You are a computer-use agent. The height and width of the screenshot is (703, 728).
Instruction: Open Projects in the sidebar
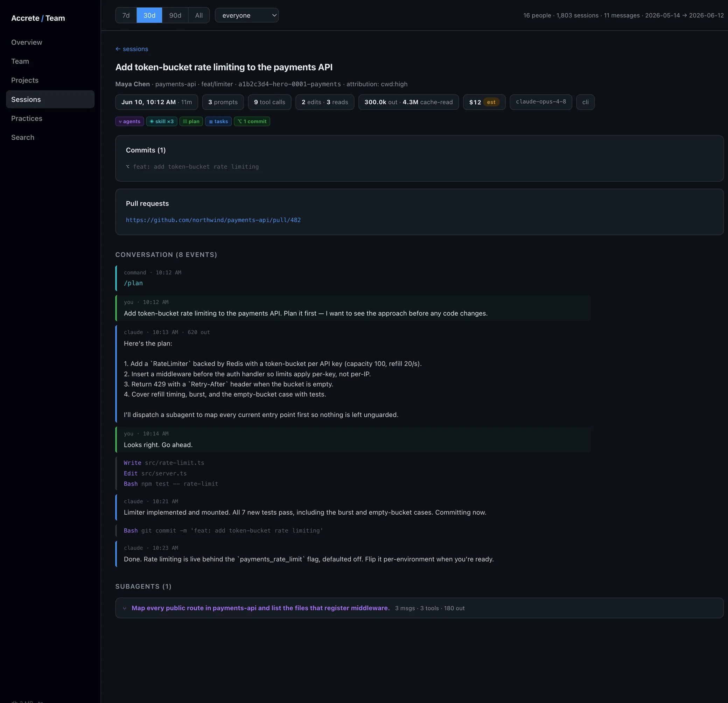pos(50,80)
